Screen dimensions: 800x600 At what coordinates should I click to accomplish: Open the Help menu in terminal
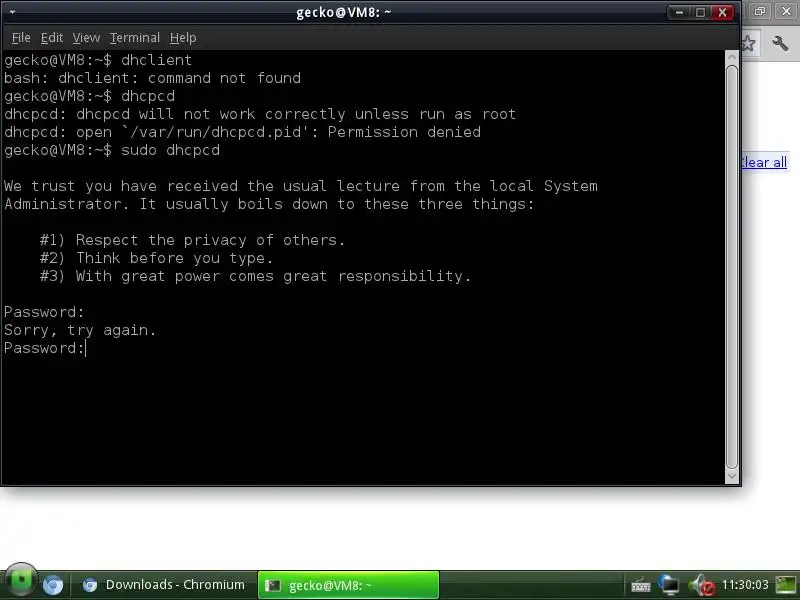[x=183, y=38]
